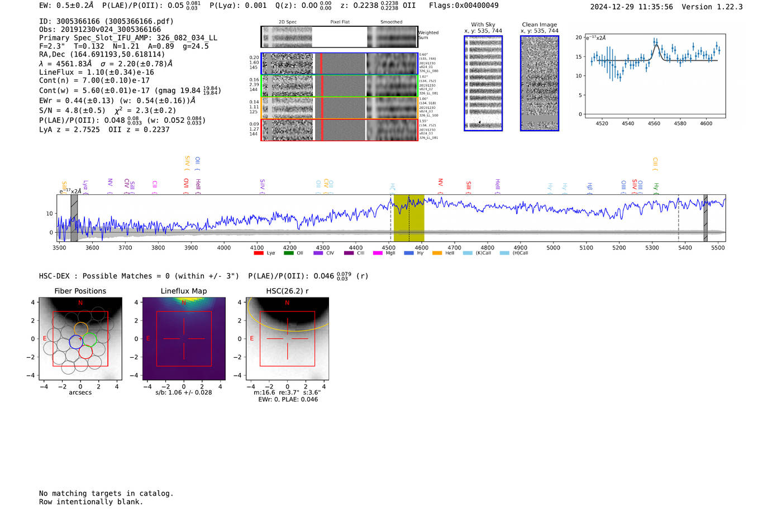Select the orange HeII legend swatch

437,253
